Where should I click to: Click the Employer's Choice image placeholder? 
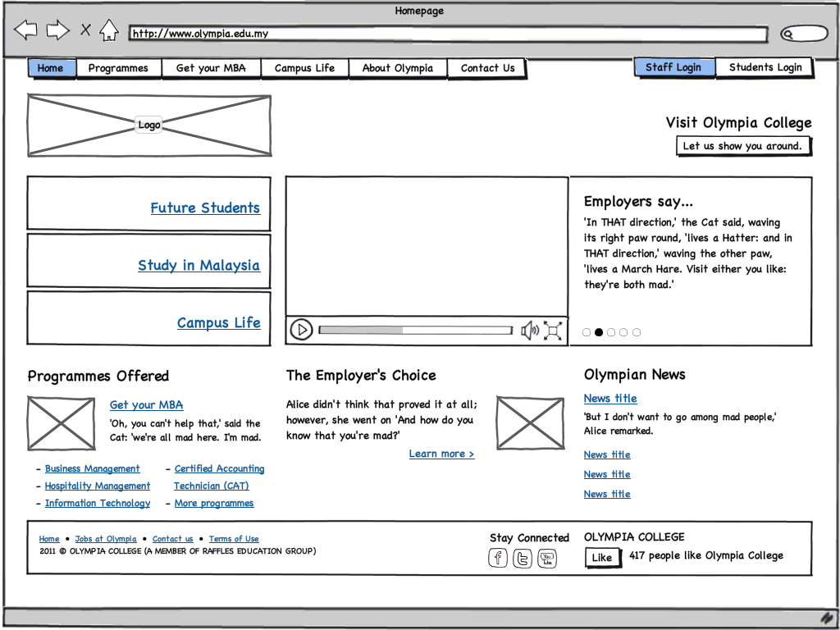coord(531,422)
